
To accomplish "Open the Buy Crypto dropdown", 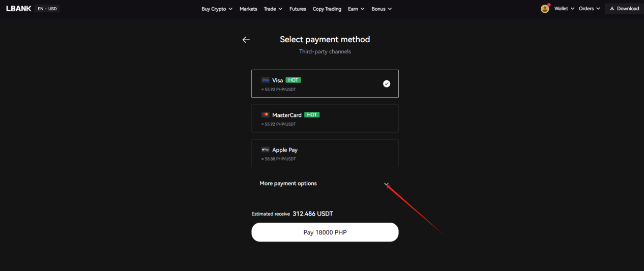I will tap(217, 9).
